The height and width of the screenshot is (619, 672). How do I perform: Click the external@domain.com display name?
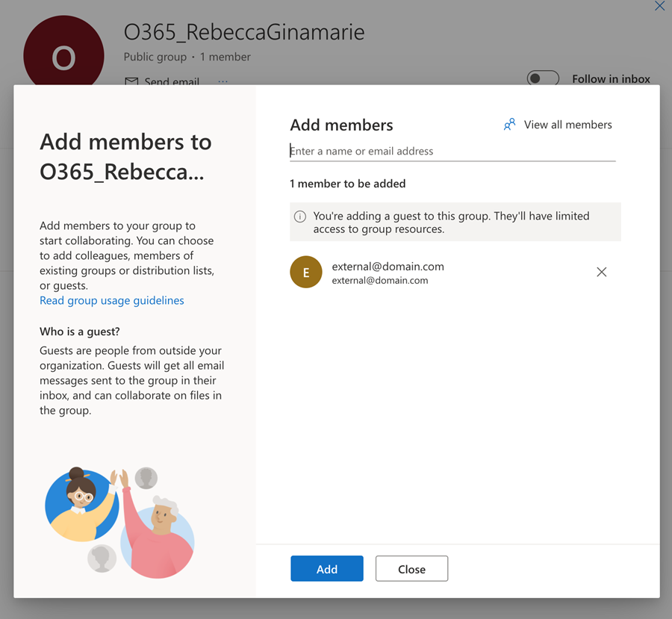click(388, 267)
